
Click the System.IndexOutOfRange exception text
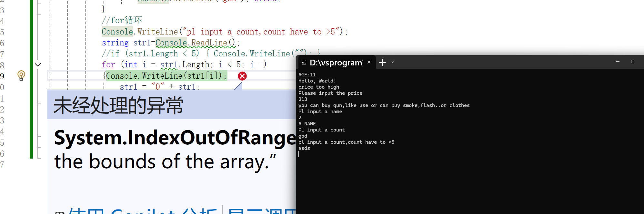coord(175,138)
